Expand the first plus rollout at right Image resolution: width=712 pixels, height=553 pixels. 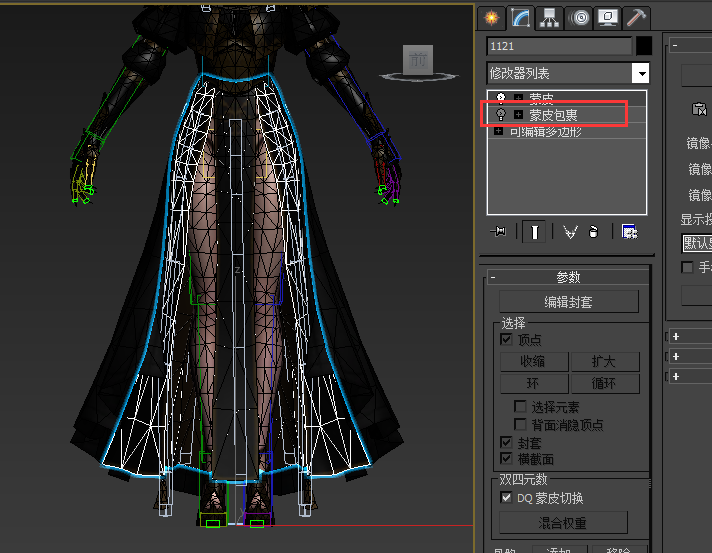tap(676, 336)
